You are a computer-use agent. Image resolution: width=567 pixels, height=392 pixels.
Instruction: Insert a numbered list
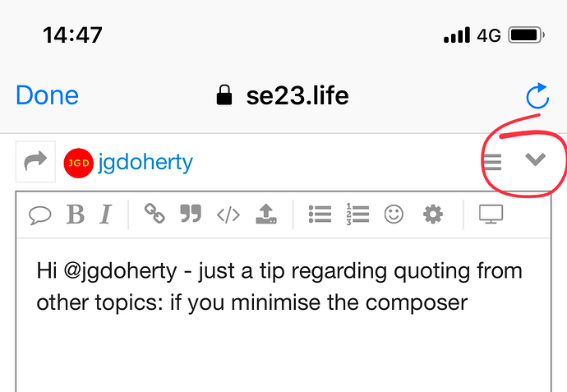click(357, 215)
